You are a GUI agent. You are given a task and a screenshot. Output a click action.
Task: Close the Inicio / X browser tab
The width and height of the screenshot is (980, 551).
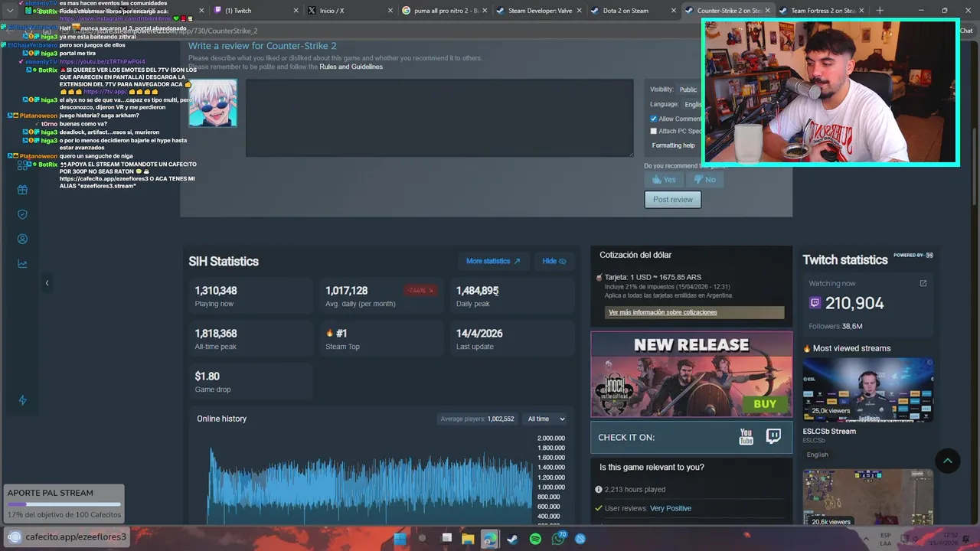coord(390,11)
